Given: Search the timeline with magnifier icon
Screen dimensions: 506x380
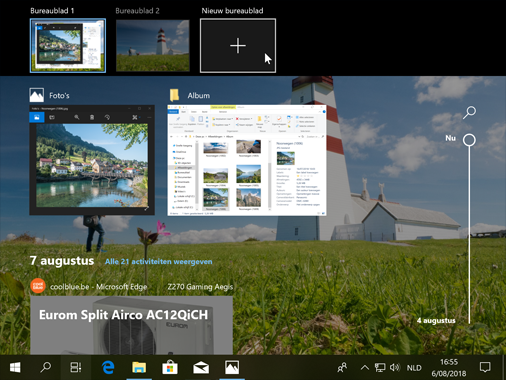Looking at the screenshot, I should point(469,112).
